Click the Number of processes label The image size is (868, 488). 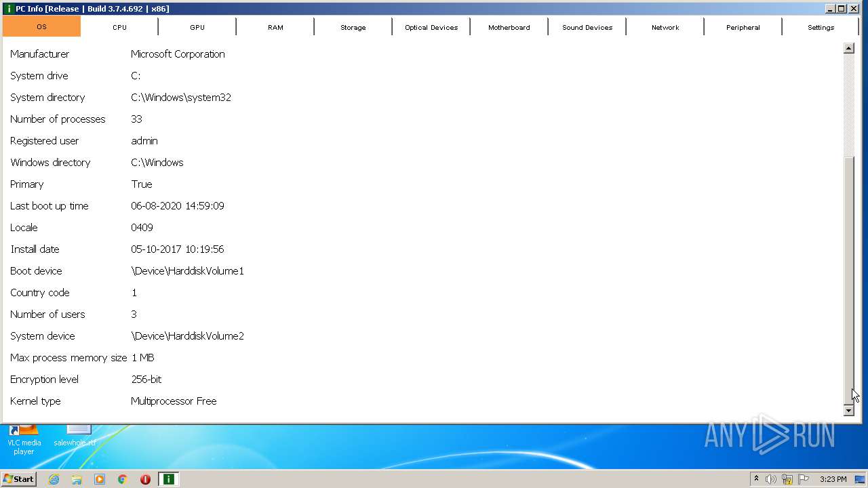pyautogui.click(x=58, y=119)
